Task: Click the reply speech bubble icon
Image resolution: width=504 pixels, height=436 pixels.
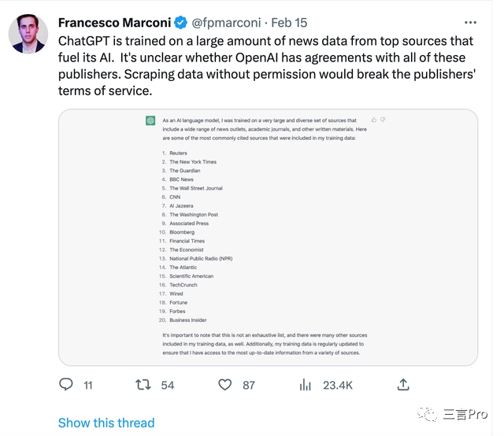Action: [66, 385]
